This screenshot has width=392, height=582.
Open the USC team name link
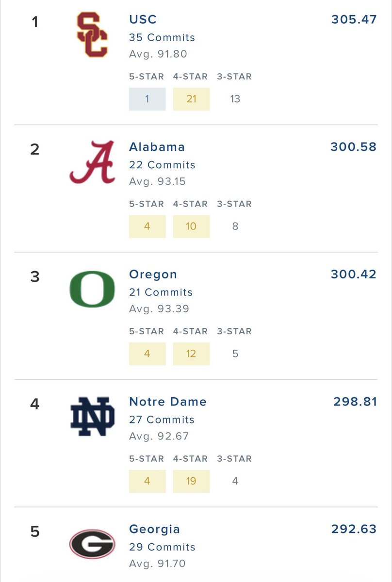click(x=143, y=20)
